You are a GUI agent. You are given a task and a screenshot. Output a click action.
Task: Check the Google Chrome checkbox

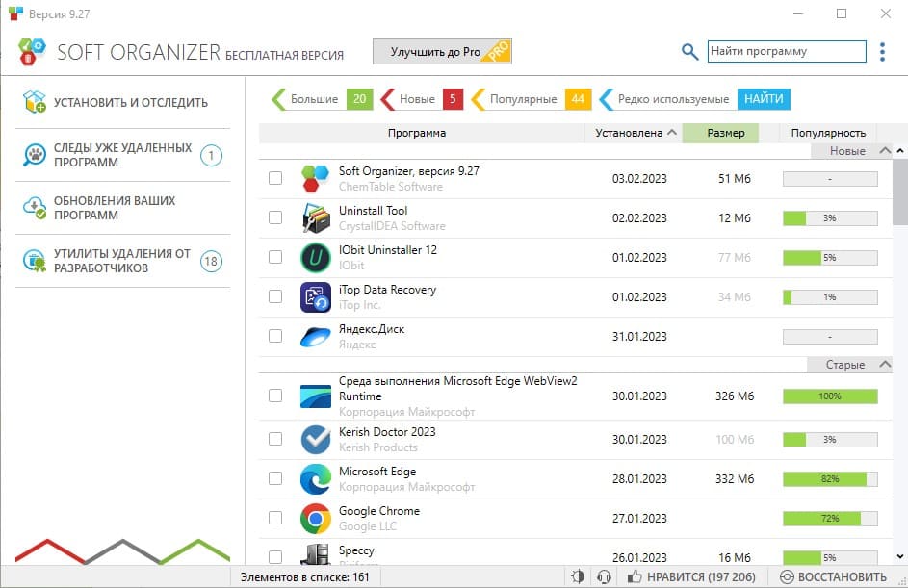[275, 518]
